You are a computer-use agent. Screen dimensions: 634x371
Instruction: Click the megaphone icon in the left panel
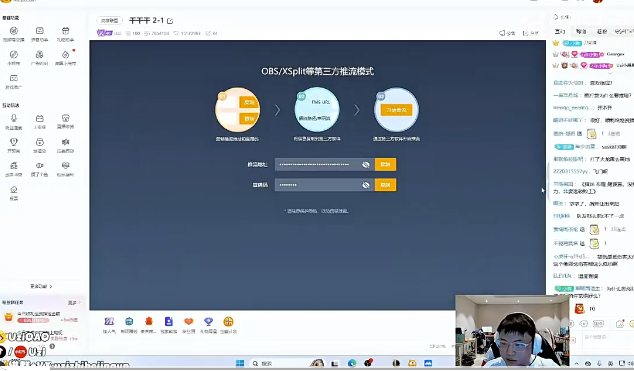pyautogui.click(x=66, y=142)
